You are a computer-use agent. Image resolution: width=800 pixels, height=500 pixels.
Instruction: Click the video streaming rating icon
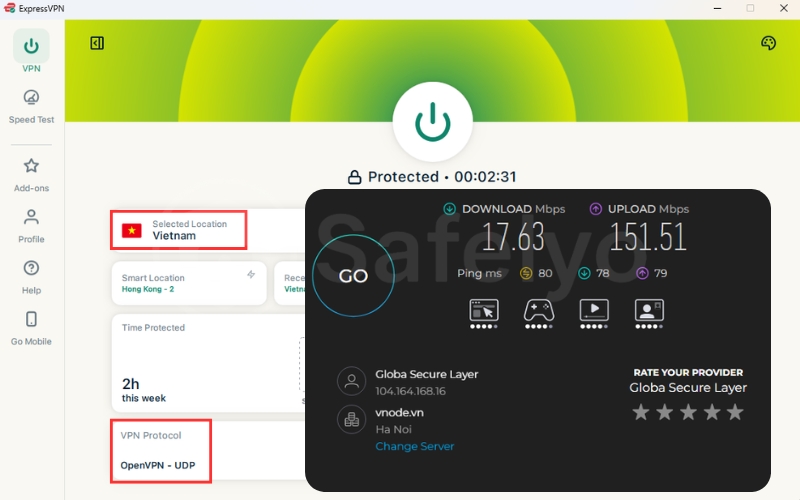click(x=594, y=313)
